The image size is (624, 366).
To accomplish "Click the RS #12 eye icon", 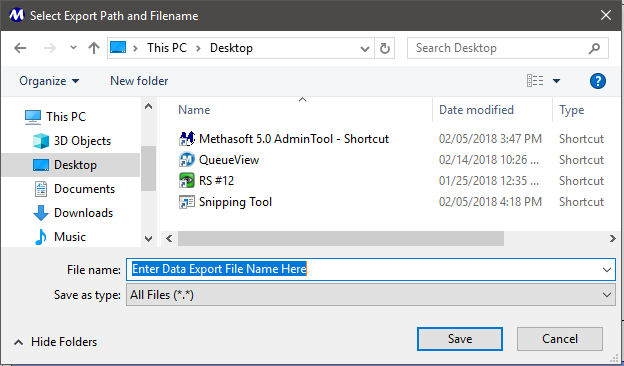I will pyautogui.click(x=187, y=181).
